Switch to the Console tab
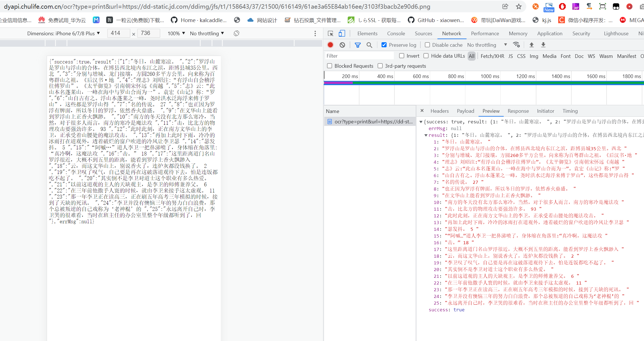644x341 pixels. [x=396, y=34]
